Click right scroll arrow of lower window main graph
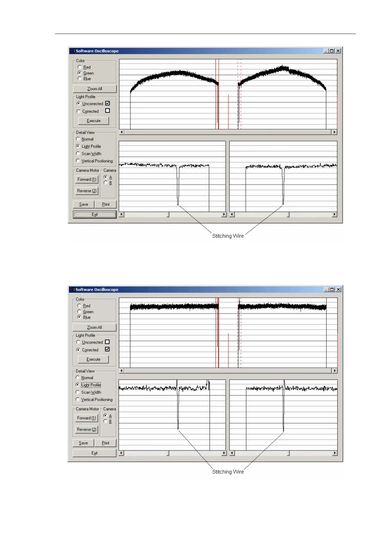 pyautogui.click(x=335, y=371)
